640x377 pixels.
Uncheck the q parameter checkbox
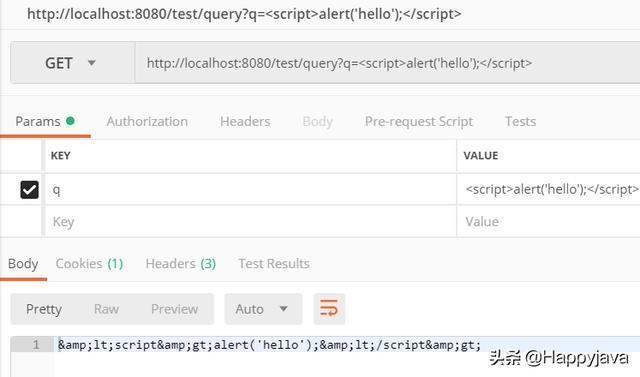(29, 190)
